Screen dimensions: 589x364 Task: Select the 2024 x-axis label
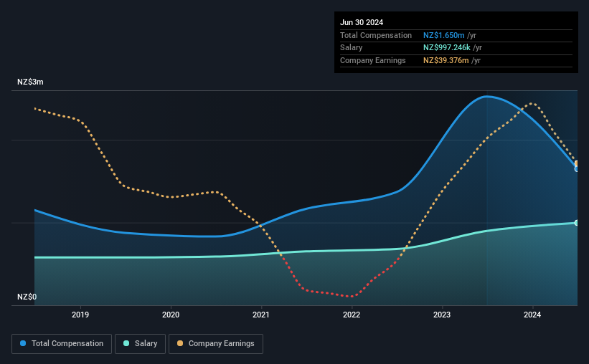[x=532, y=315]
